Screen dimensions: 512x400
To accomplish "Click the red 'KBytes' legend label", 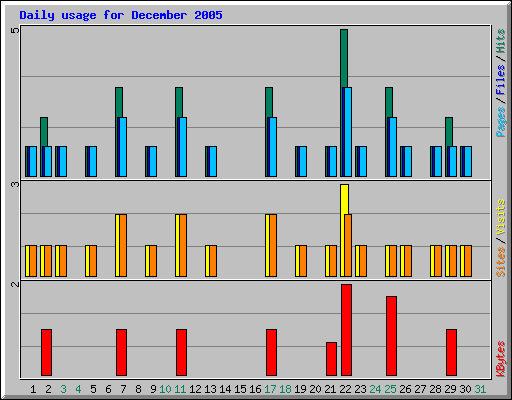I will (x=500, y=359).
